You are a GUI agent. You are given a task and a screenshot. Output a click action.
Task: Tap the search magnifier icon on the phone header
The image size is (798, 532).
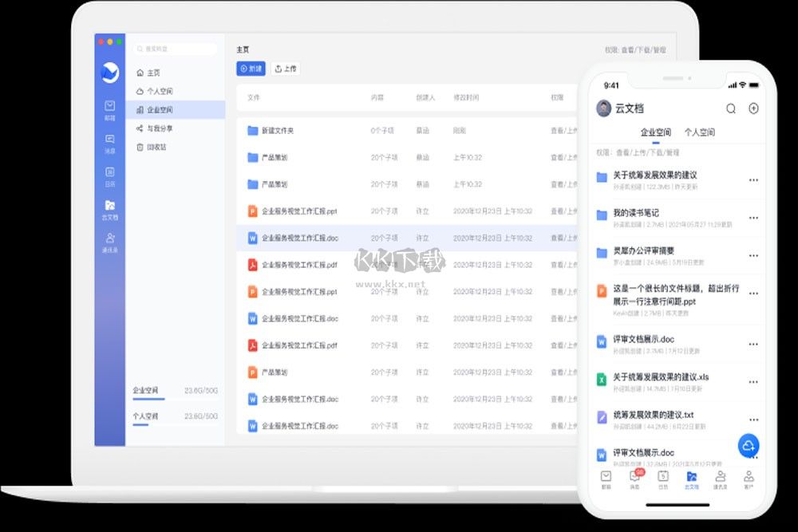[731, 108]
